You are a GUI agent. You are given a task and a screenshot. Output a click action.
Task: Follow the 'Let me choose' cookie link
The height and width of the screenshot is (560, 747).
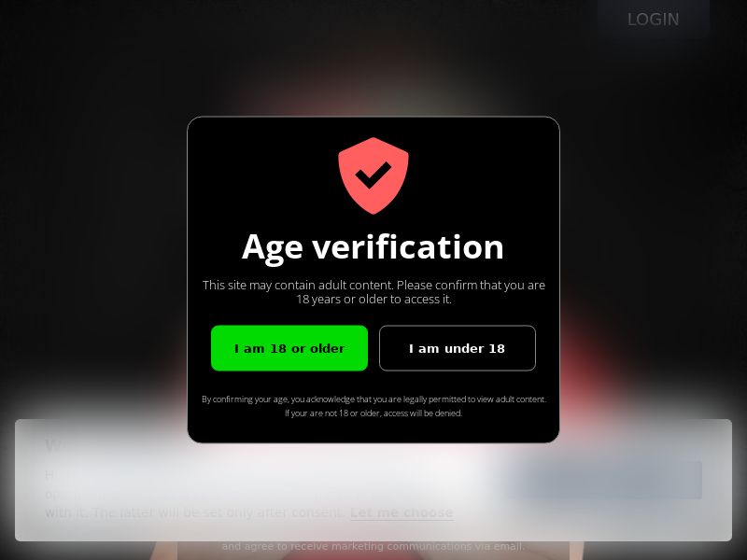[402, 512]
